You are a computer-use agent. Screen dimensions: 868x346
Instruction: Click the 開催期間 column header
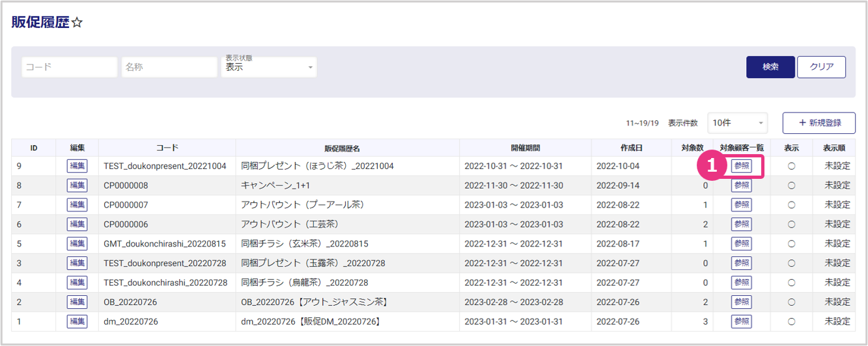click(x=525, y=148)
